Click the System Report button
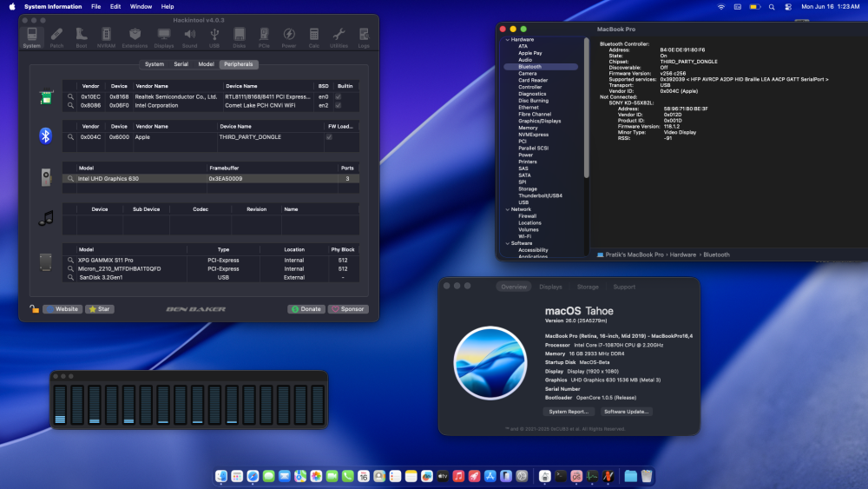The width and height of the screenshot is (868, 489). tap(569, 412)
